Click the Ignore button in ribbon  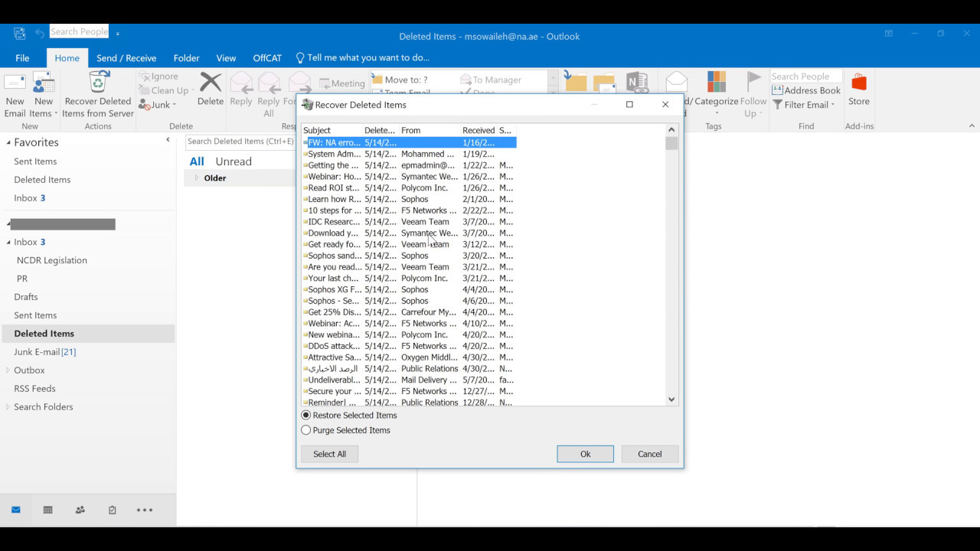pos(159,77)
